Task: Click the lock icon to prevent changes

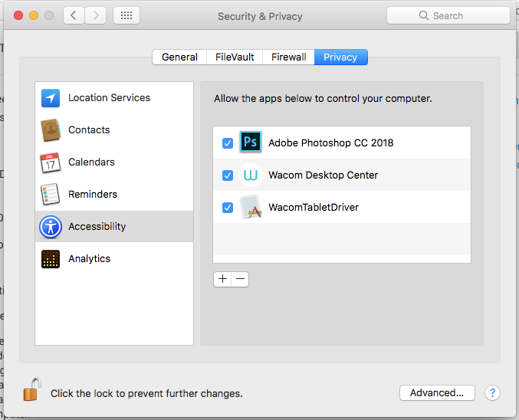Action: point(31,390)
